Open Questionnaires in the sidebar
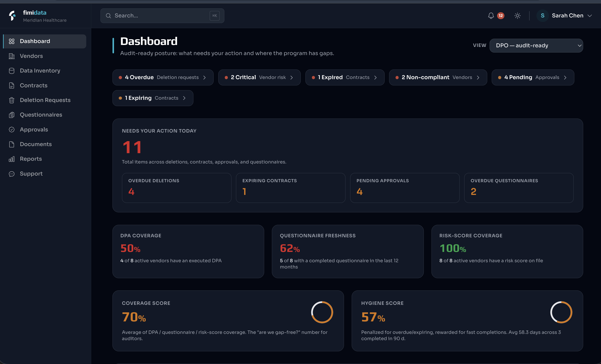Image resolution: width=601 pixels, height=364 pixels. tap(45, 115)
